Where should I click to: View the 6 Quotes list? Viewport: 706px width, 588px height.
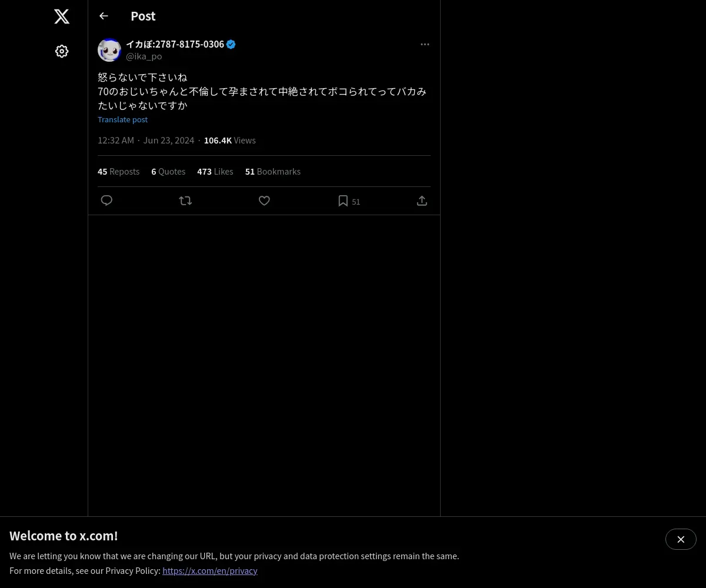[x=168, y=172]
